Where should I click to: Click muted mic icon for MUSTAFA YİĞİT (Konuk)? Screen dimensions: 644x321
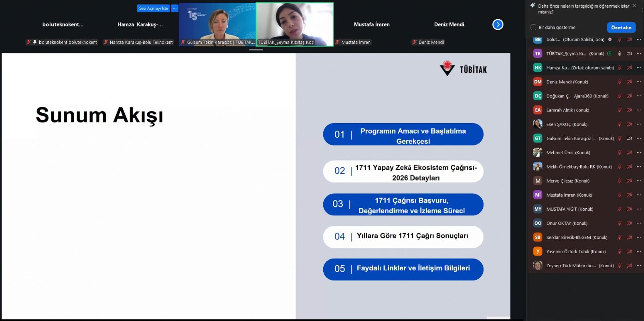tap(620, 209)
